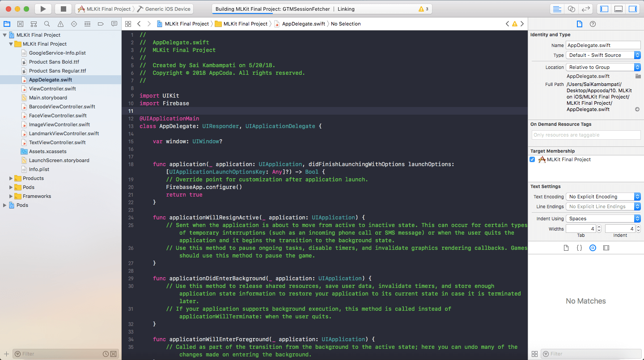The height and width of the screenshot is (360, 644).
Task: Click AppDelegate.swift in the breadcrumb bar
Action: point(303,24)
